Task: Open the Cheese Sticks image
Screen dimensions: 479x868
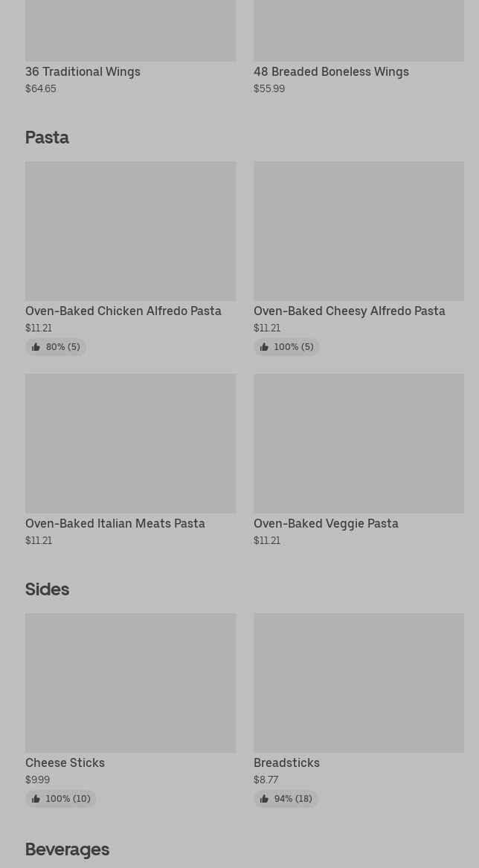Action: [130, 683]
